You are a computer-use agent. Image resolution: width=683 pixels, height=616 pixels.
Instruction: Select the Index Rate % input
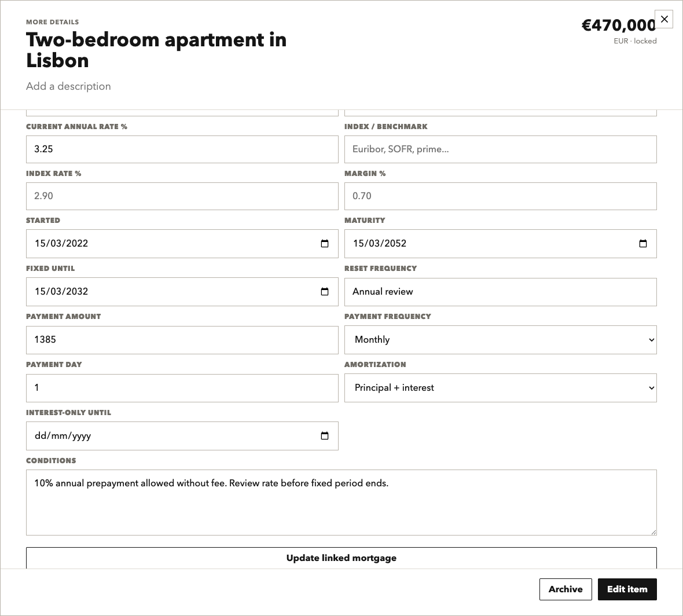pos(182,196)
